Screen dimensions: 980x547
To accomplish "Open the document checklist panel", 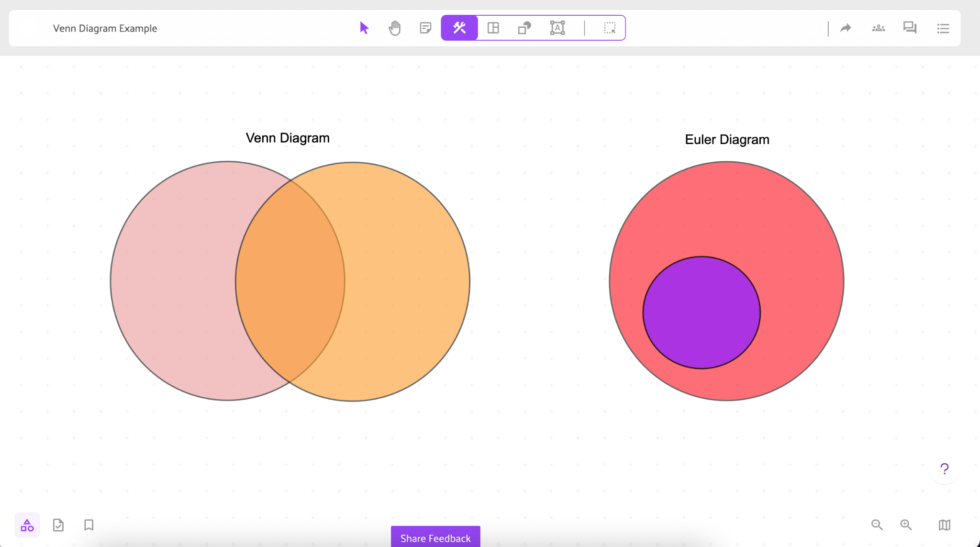I will [58, 525].
